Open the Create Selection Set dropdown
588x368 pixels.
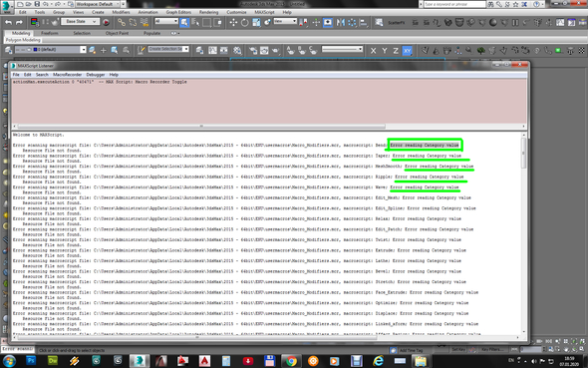(168, 49)
